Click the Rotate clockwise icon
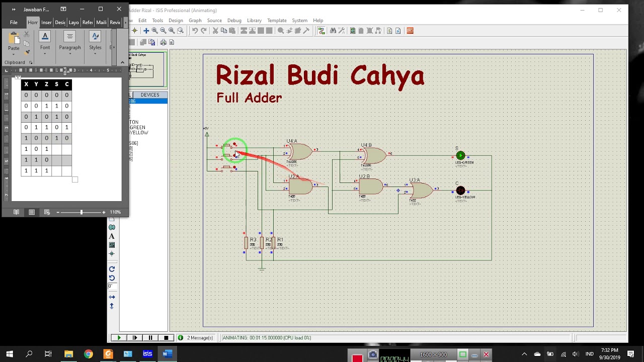The image size is (644, 362). (x=112, y=269)
